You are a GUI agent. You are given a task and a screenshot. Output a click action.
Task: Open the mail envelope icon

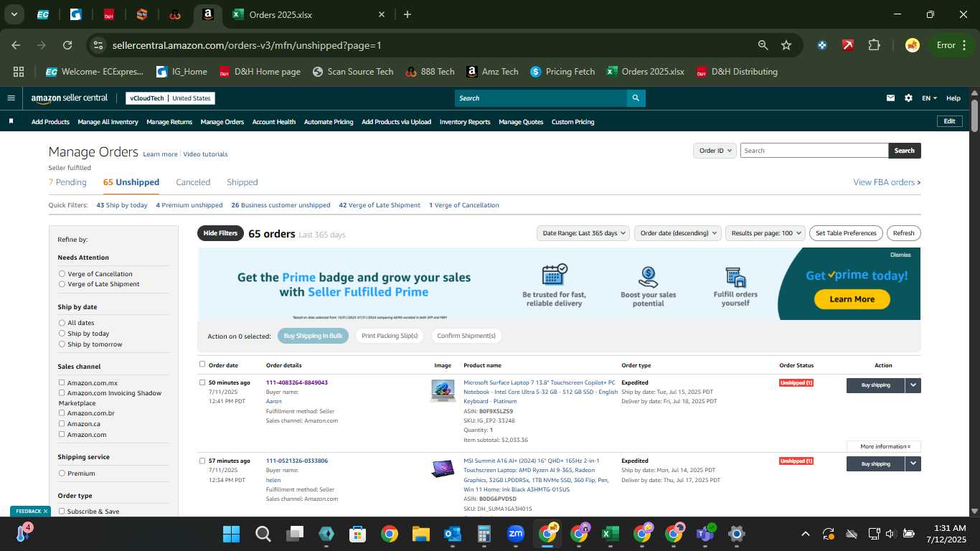tap(891, 98)
